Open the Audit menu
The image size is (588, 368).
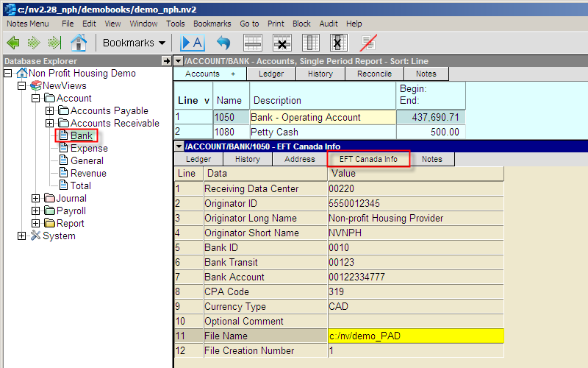329,24
